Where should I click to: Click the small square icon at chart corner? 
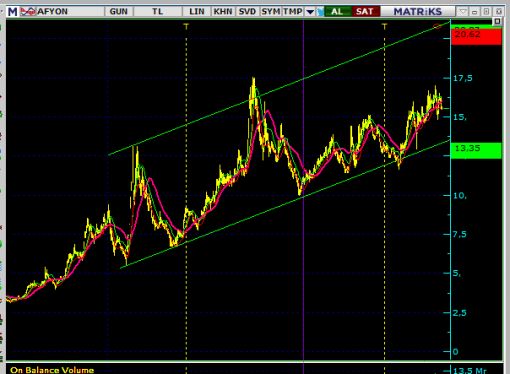point(497,22)
